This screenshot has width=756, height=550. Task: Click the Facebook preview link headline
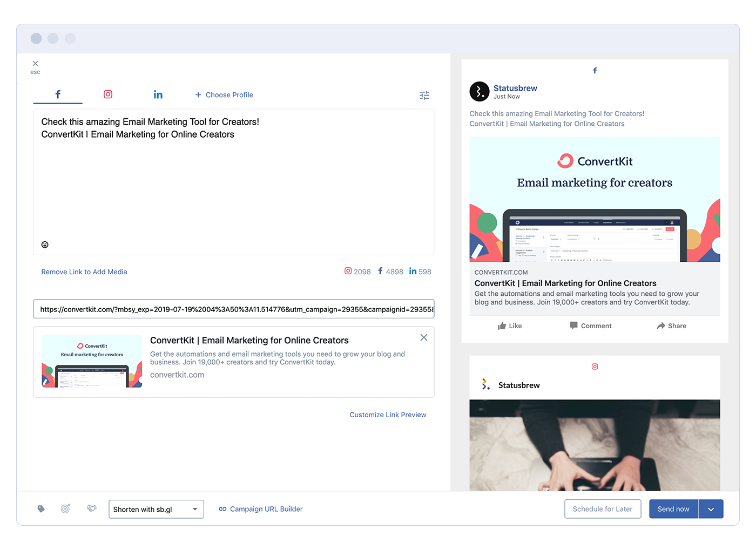565,283
